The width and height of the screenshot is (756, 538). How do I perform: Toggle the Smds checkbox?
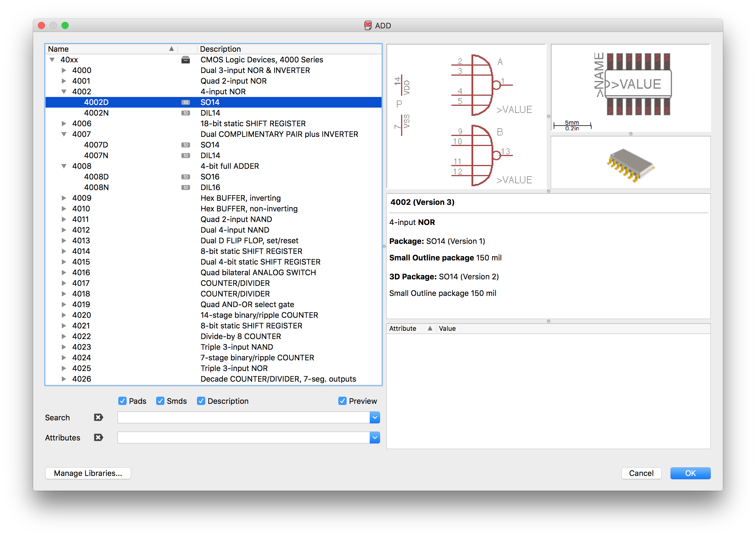coord(160,401)
